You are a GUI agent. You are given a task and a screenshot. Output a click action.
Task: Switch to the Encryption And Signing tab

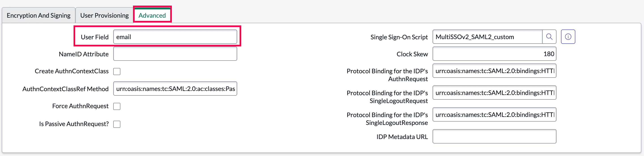[38, 15]
